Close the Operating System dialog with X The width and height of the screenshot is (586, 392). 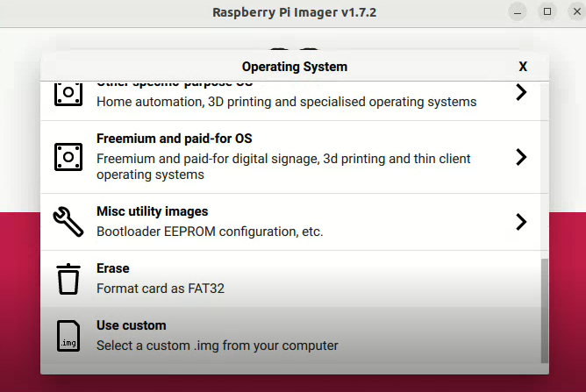click(523, 67)
